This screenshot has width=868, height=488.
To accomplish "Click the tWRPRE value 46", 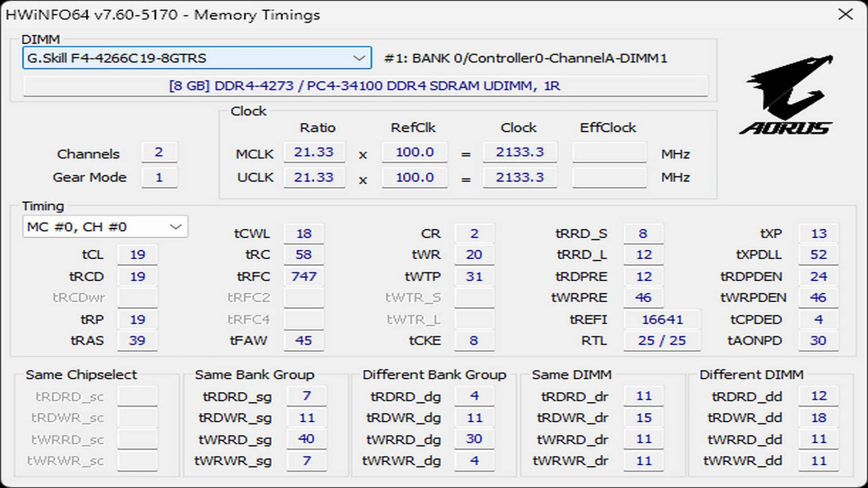I will [643, 298].
